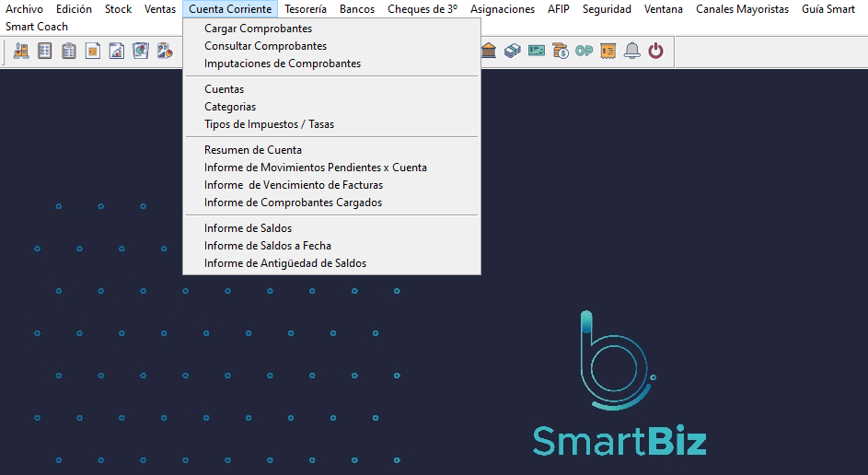This screenshot has height=475, width=868.
Task: Open Informe de Vencimiento de Facturas
Action: (x=293, y=185)
